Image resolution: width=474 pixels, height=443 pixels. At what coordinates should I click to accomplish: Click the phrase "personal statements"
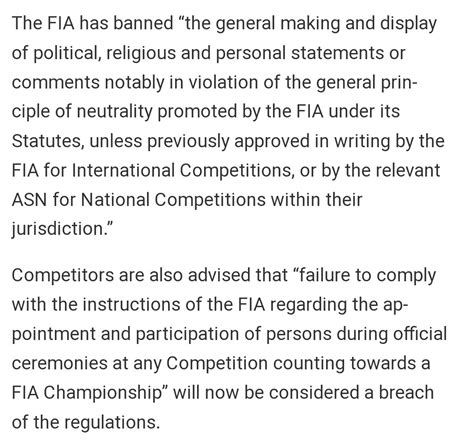pyautogui.click(x=300, y=53)
